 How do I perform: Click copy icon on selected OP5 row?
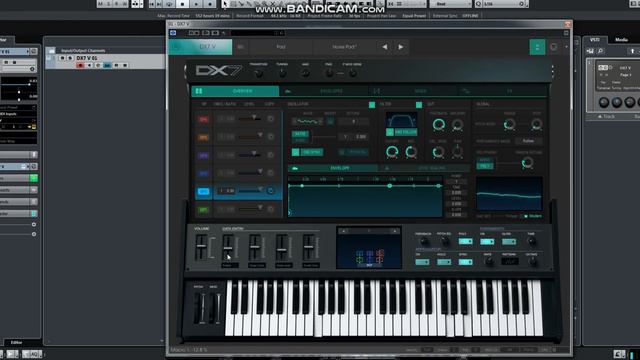(x=271, y=191)
